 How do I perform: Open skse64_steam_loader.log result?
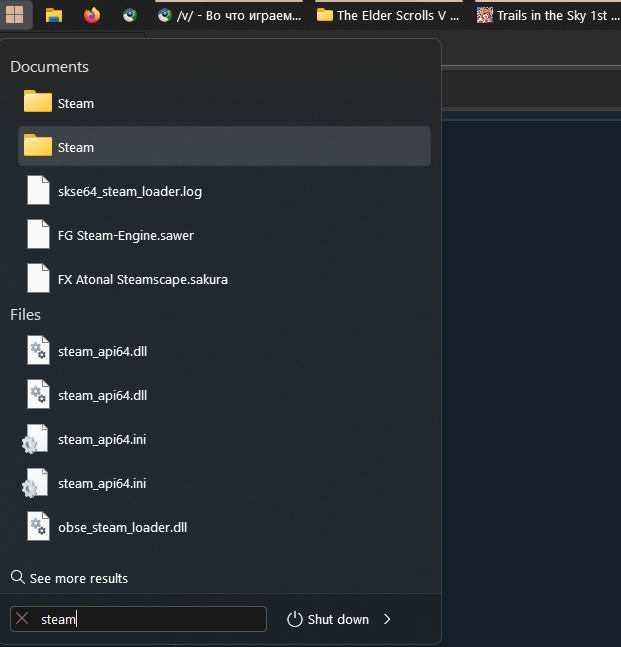(x=224, y=191)
